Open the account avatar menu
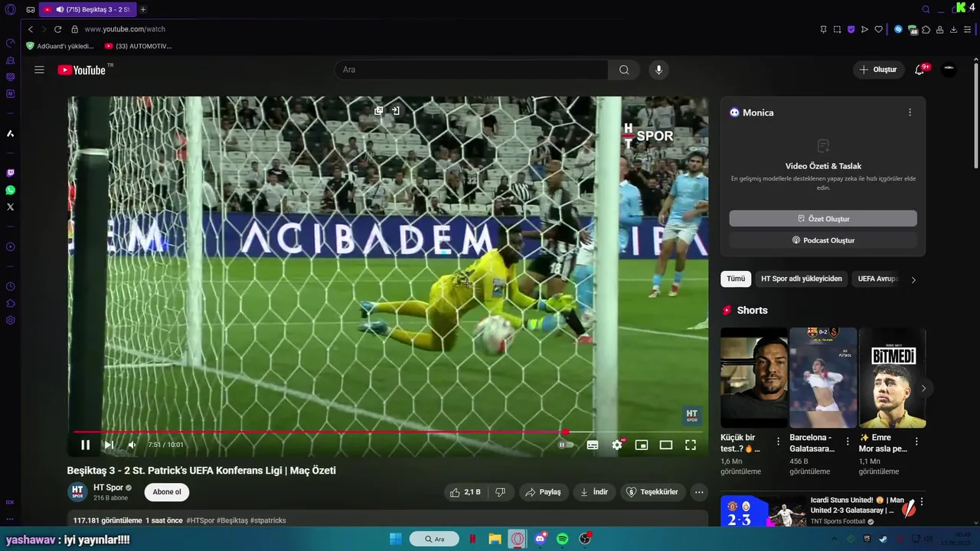The height and width of the screenshot is (551, 980). click(949, 70)
